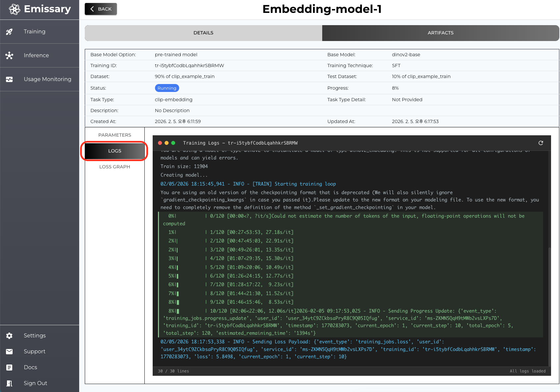Screen dimensions: 560x392
Task: Click the Support envelope icon
Action: click(9, 351)
